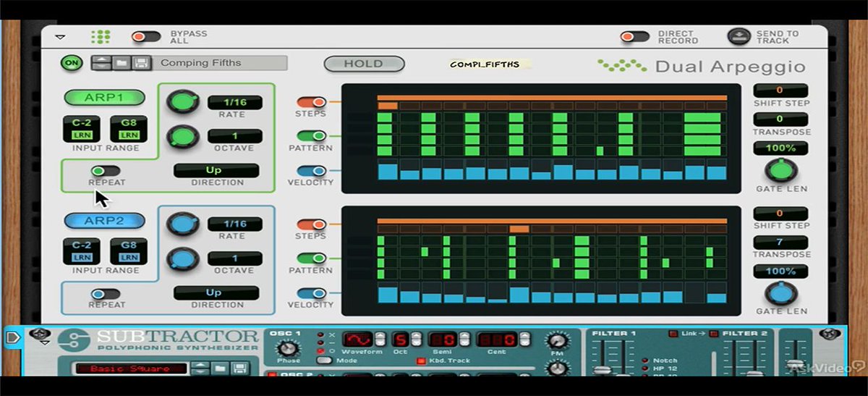The height and width of the screenshot is (396, 868).
Task: Toggle the Kbd. Track red LED button
Action: click(x=421, y=361)
